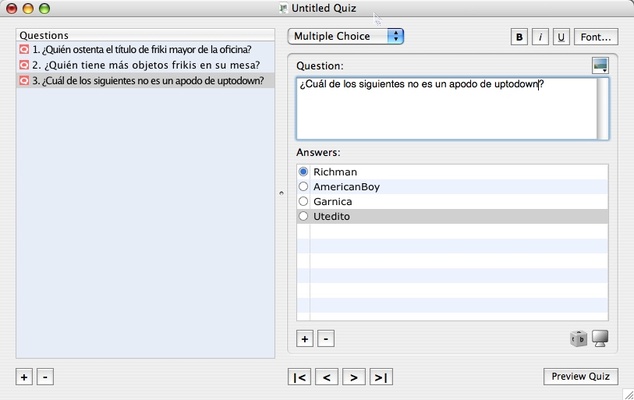Screen dimensions: 634x400
Task: Zoom the window with green button
Action: click(x=44, y=8)
